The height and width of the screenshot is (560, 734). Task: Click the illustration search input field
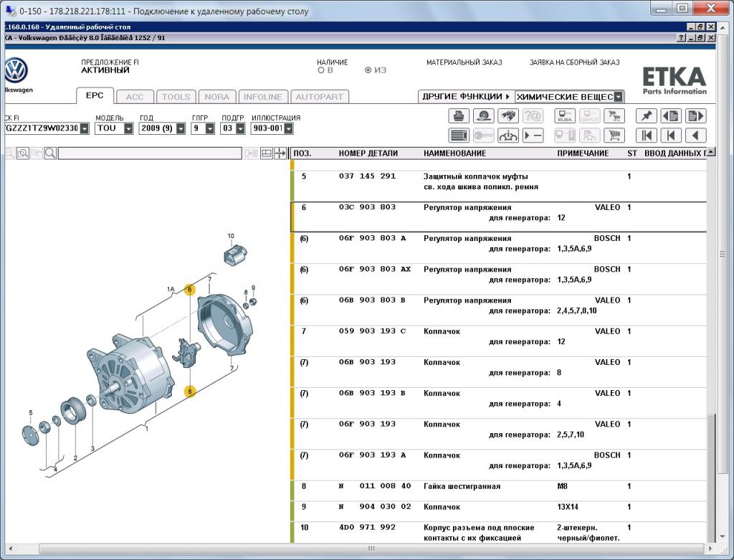pyautogui.click(x=151, y=153)
